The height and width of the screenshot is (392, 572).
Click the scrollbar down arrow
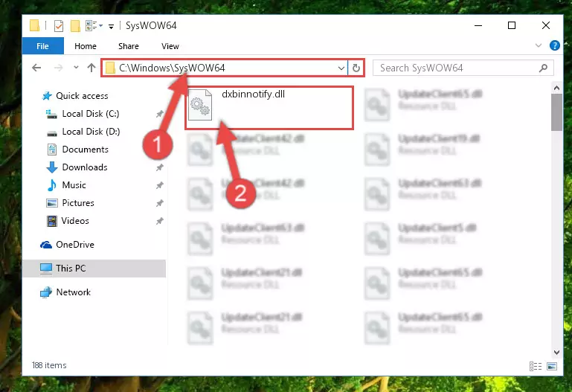pyautogui.click(x=556, y=353)
